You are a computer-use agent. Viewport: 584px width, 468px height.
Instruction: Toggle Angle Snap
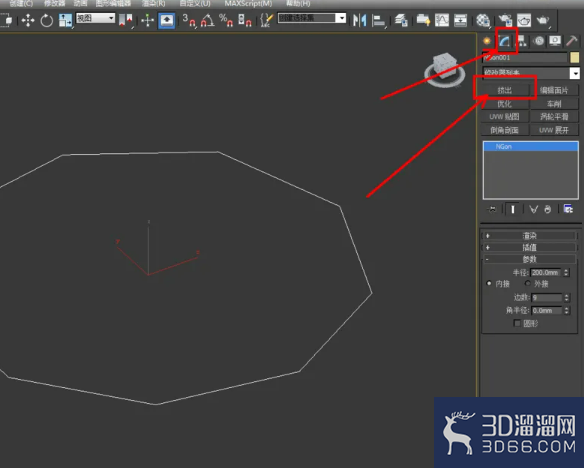[x=207, y=20]
